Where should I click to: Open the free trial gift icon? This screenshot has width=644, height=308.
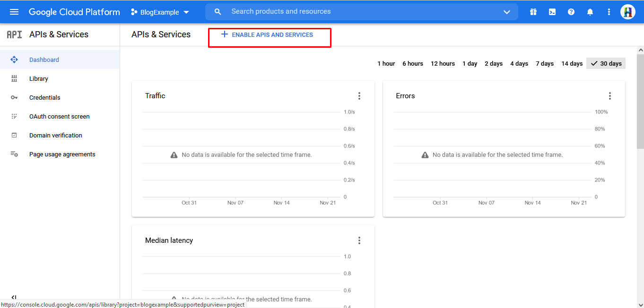[533, 12]
